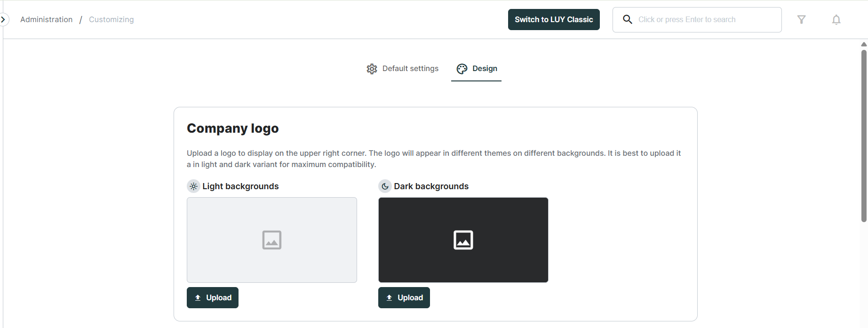868x328 pixels.
Task: Expand the collapsed sidebar chevron
Action: pos(3,19)
